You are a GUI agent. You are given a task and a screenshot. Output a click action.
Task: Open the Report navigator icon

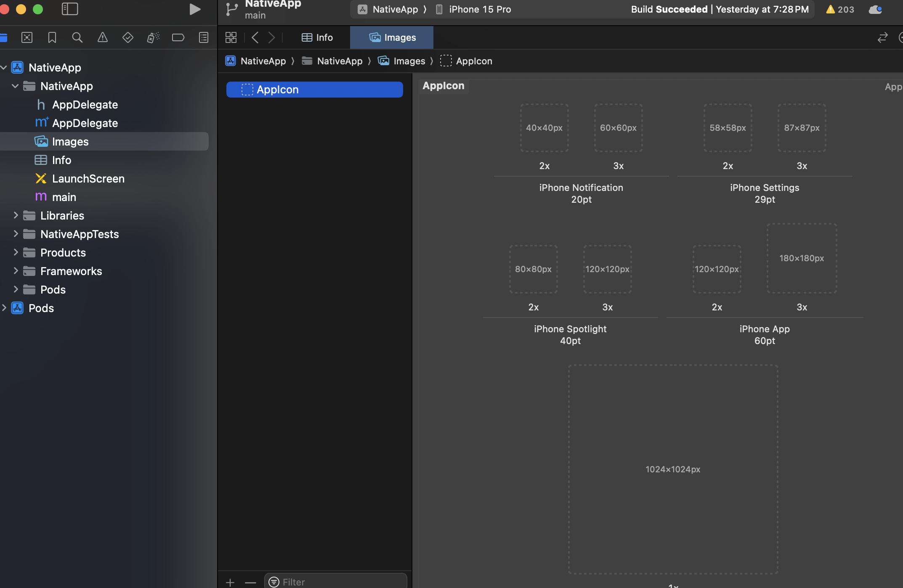tap(204, 37)
